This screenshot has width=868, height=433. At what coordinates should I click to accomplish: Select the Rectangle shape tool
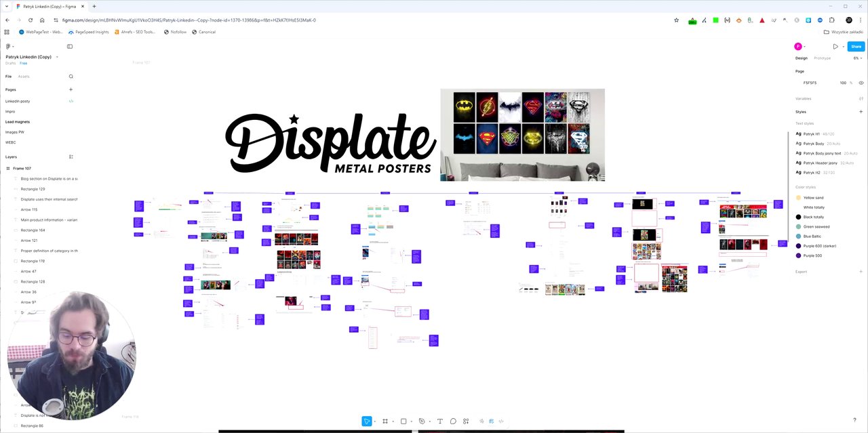point(403,421)
